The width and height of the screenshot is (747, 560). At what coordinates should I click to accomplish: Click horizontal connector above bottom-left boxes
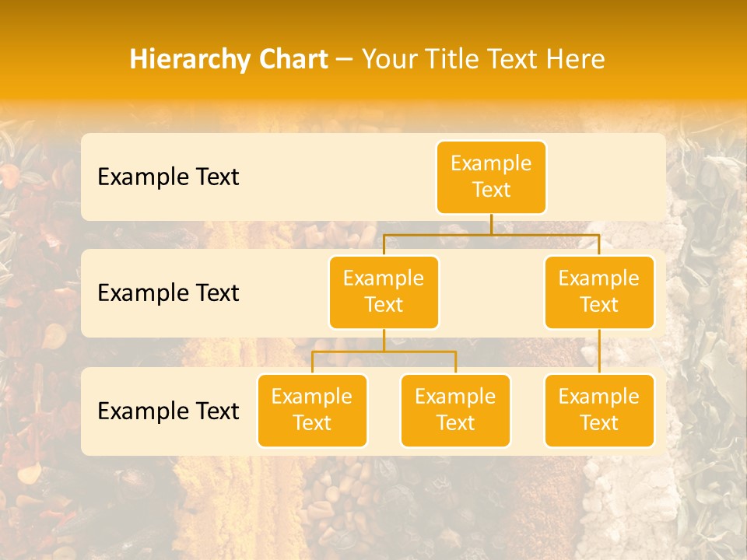click(x=350, y=352)
